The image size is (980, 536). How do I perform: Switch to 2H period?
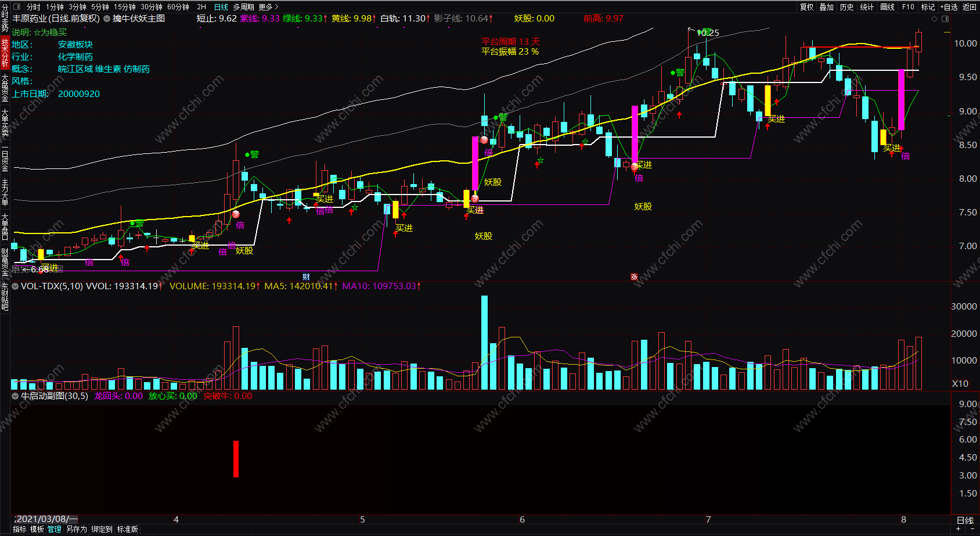click(x=201, y=7)
